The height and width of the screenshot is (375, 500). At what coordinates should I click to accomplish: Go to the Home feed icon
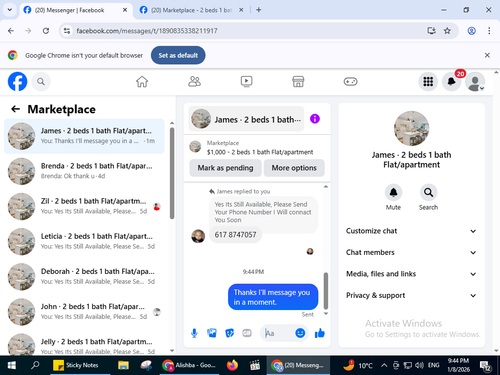point(142,81)
